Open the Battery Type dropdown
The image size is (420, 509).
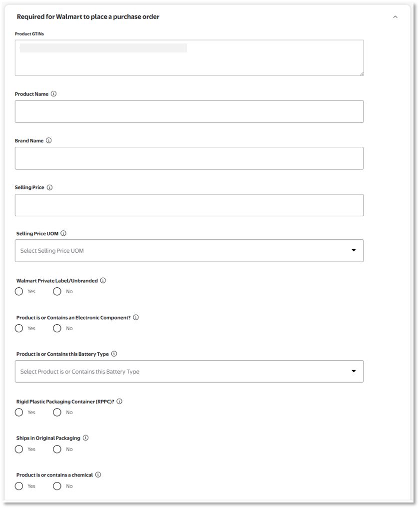coord(189,372)
